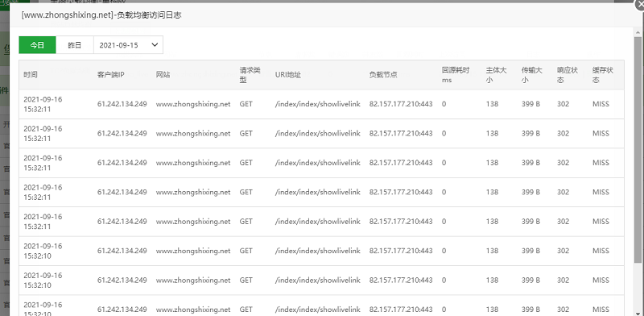This screenshot has width=644, height=316.
Task: Click the 主体大小 column header
Action: 496,75
